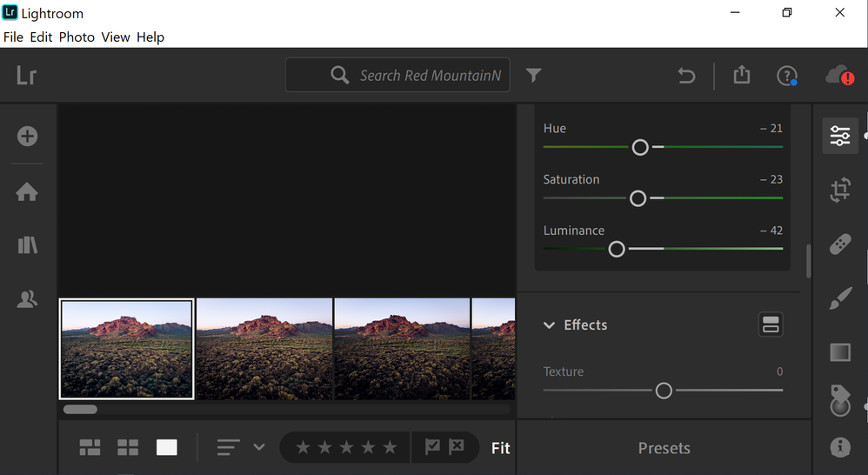Click the Luminance slider handle
The width and height of the screenshot is (868, 475).
click(x=617, y=249)
